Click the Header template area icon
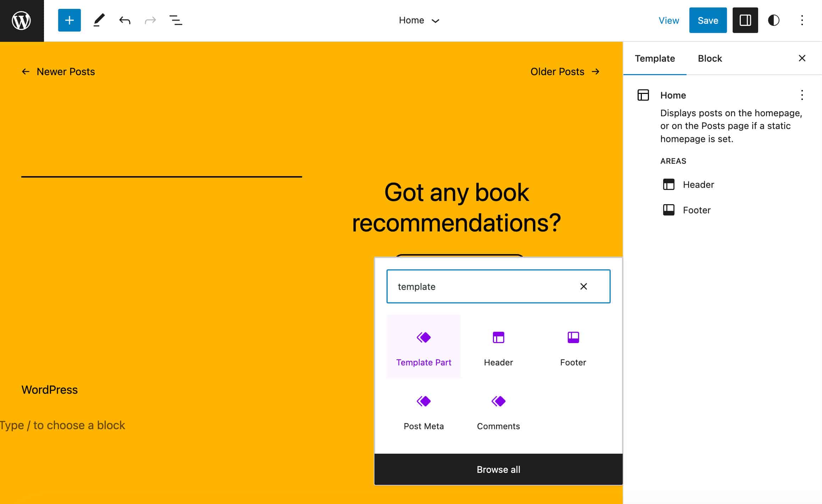The width and height of the screenshot is (822, 504). click(668, 184)
